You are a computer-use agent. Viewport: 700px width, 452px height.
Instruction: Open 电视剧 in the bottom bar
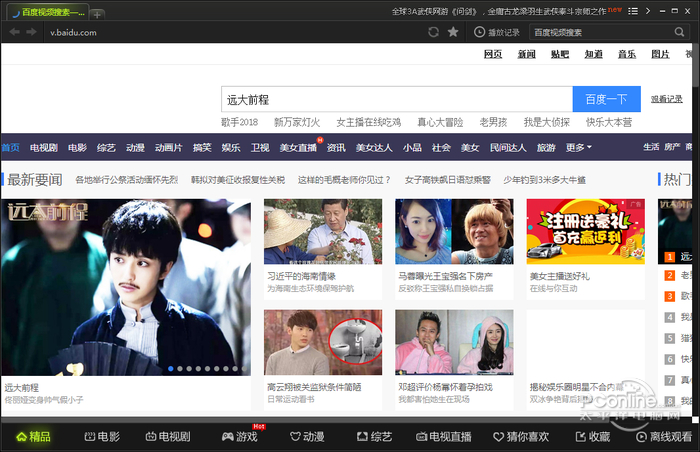coord(168,436)
